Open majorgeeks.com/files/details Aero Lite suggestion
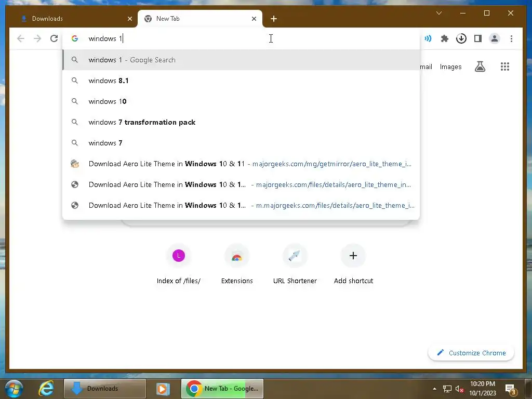The width and height of the screenshot is (532, 399). click(241, 184)
